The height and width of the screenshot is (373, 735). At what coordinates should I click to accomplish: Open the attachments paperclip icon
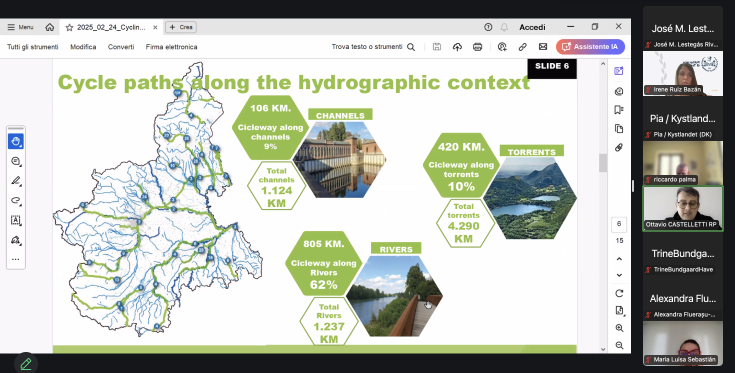(x=619, y=147)
